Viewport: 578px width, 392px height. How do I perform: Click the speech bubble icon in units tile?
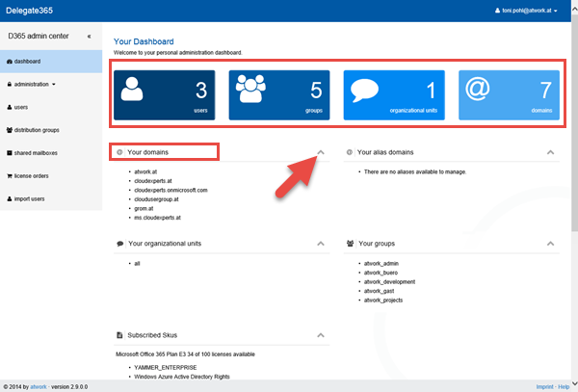click(x=364, y=90)
